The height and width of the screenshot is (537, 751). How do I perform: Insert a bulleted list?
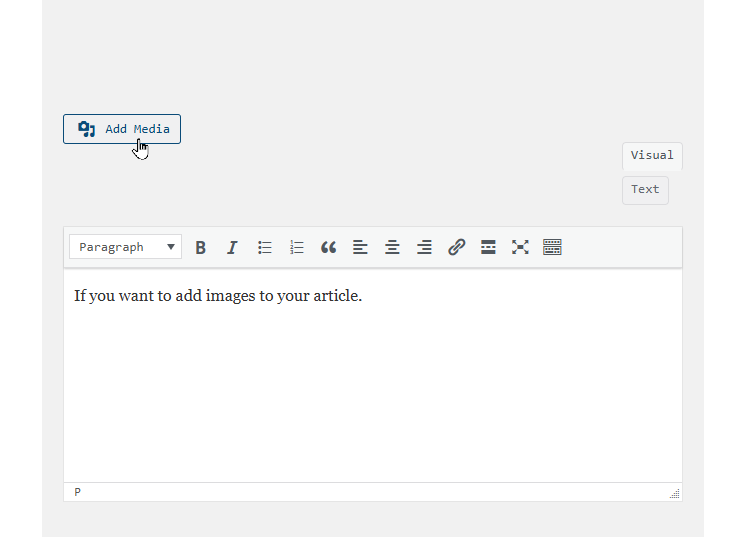point(265,247)
